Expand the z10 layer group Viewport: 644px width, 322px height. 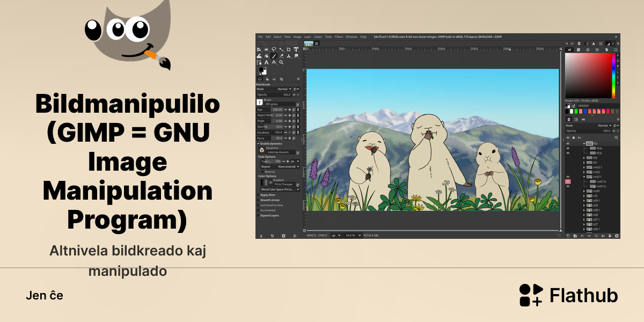tap(584, 196)
